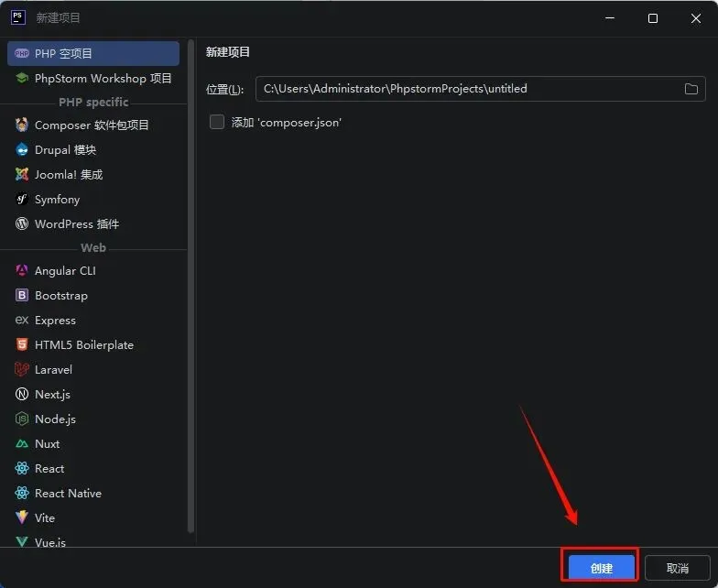The height and width of the screenshot is (588, 718).
Task: Choose Composer 软件包项目 in list
Action: pos(93,125)
